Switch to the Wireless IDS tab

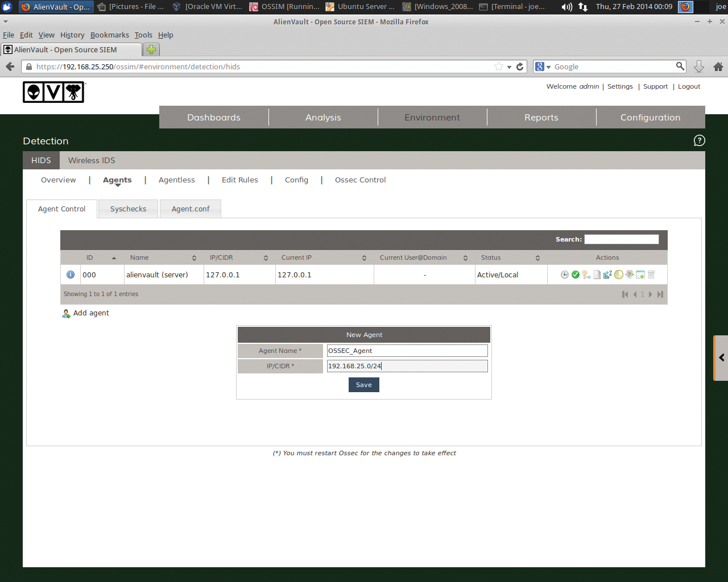[x=92, y=160]
